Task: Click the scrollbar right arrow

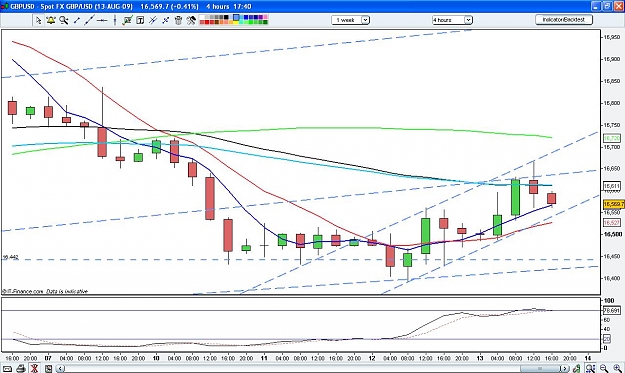Action: tap(565, 368)
